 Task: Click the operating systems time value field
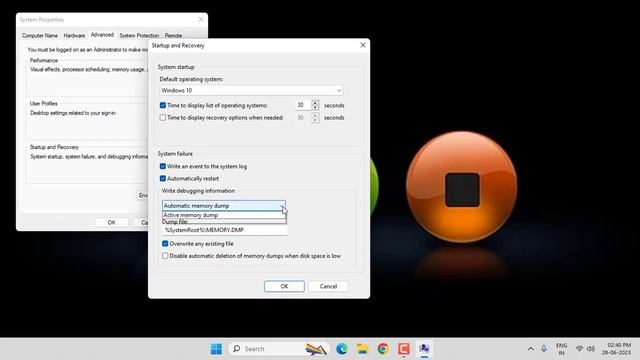tap(303, 105)
